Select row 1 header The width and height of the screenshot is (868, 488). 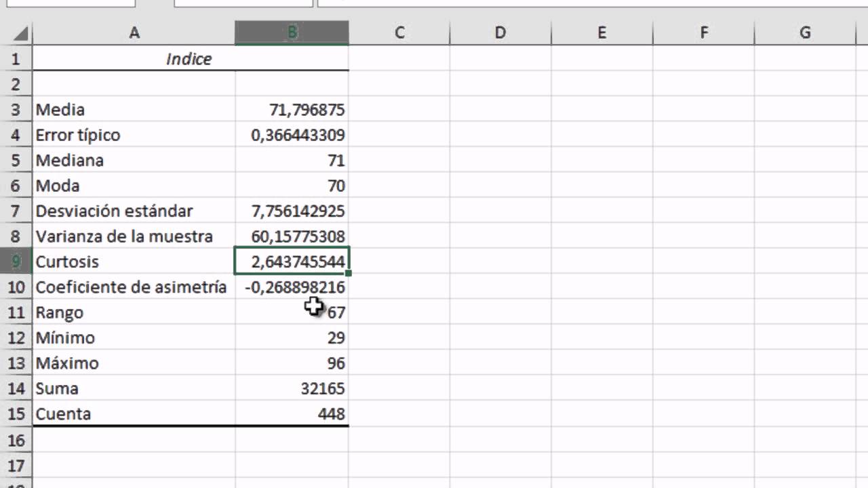(x=16, y=59)
